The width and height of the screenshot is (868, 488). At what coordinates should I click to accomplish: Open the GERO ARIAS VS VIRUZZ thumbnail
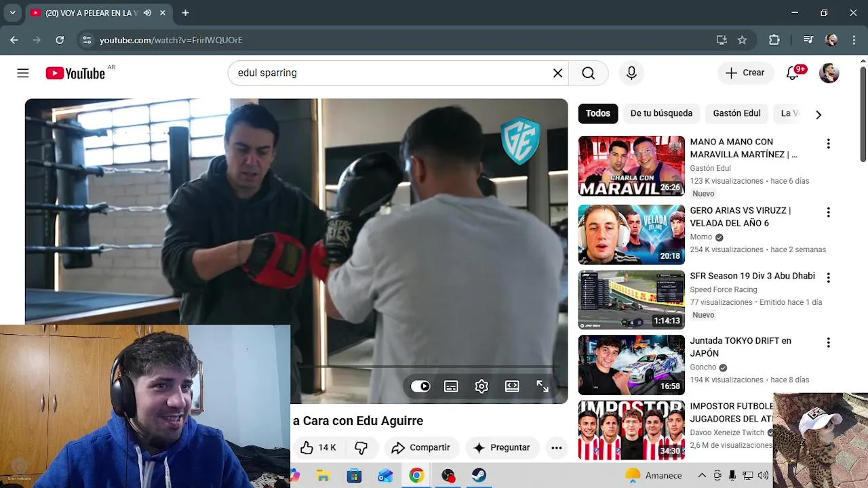(631, 235)
